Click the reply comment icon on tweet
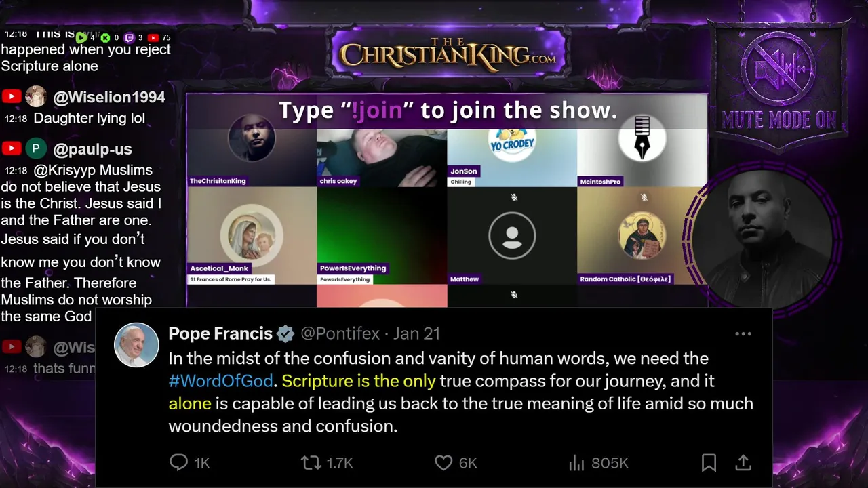The image size is (868, 488). pos(178,463)
